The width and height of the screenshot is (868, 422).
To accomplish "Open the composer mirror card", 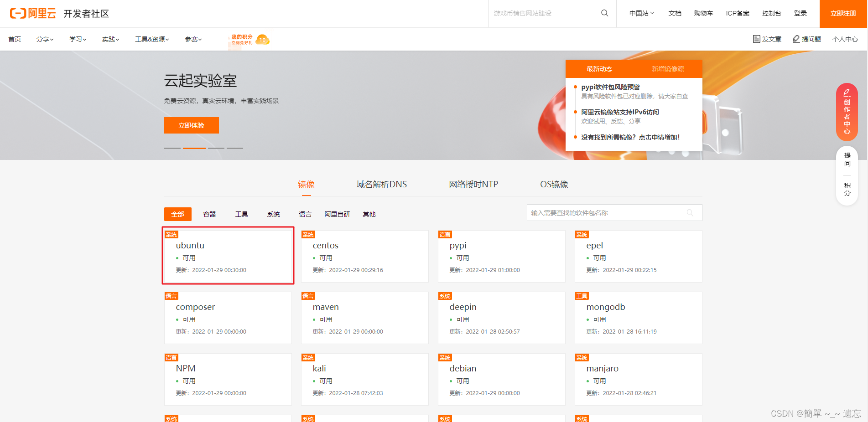I will coord(228,318).
